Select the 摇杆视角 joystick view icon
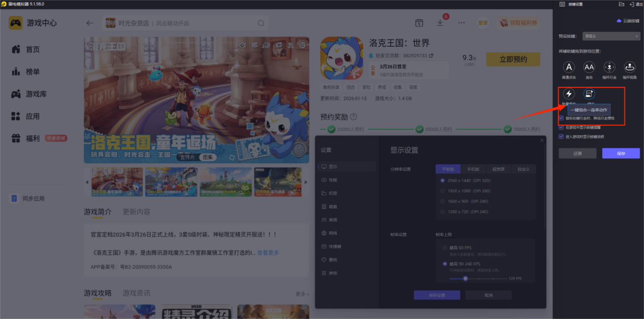This screenshot has height=319, width=644. (630, 67)
